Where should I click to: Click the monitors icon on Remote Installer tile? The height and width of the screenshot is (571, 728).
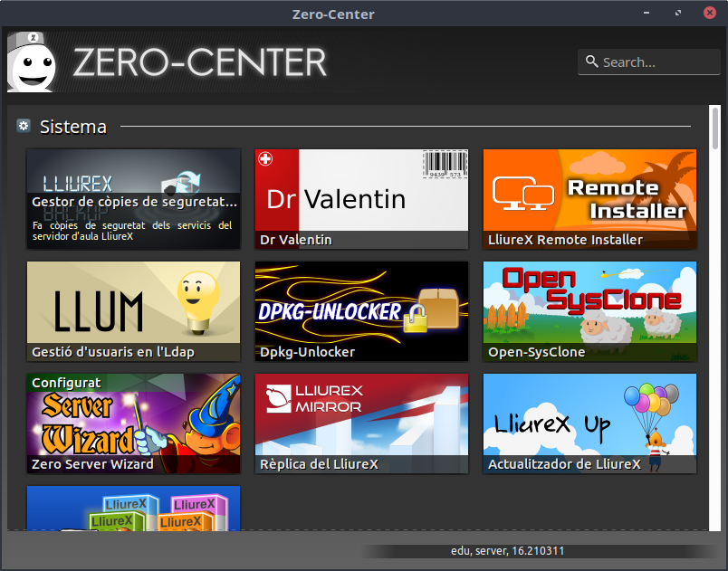523,193
